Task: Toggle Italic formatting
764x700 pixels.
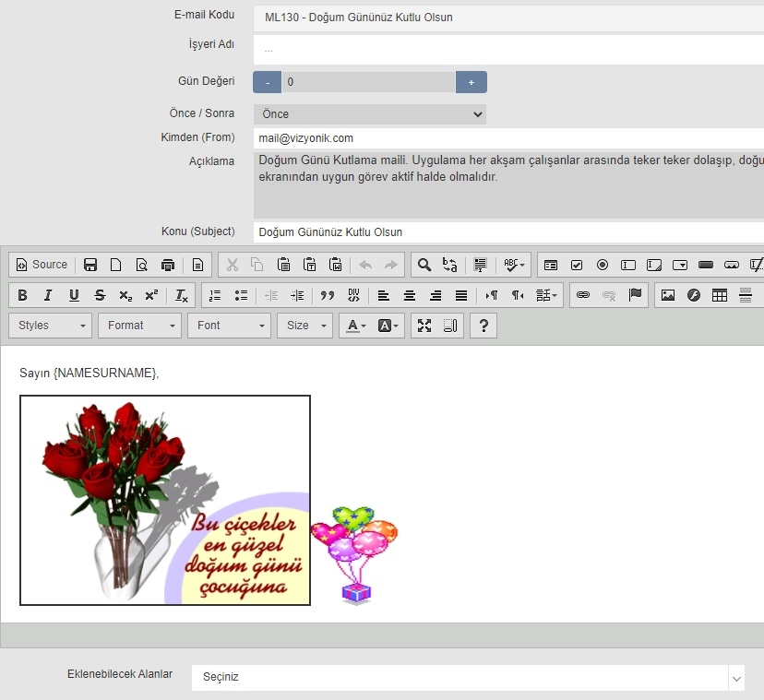Action: (x=48, y=295)
